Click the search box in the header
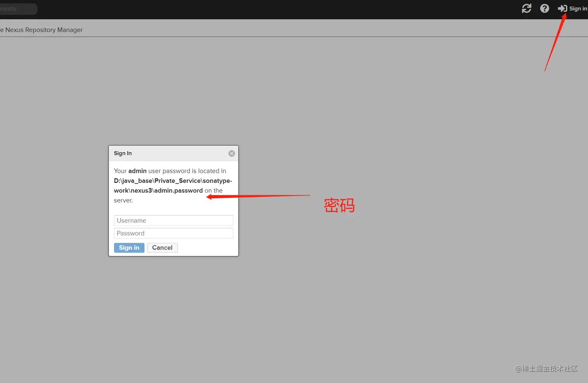The image size is (588, 383). click(x=18, y=9)
